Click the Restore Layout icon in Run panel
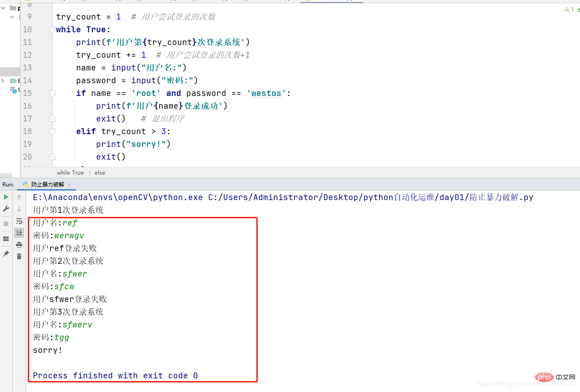The image size is (580, 392). point(6,239)
